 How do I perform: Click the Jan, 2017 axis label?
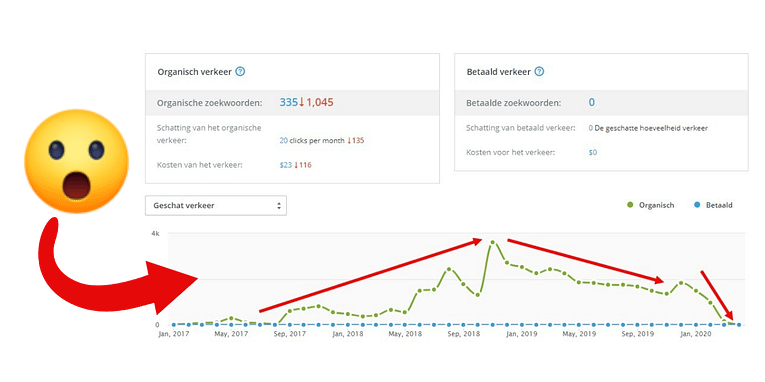174,335
